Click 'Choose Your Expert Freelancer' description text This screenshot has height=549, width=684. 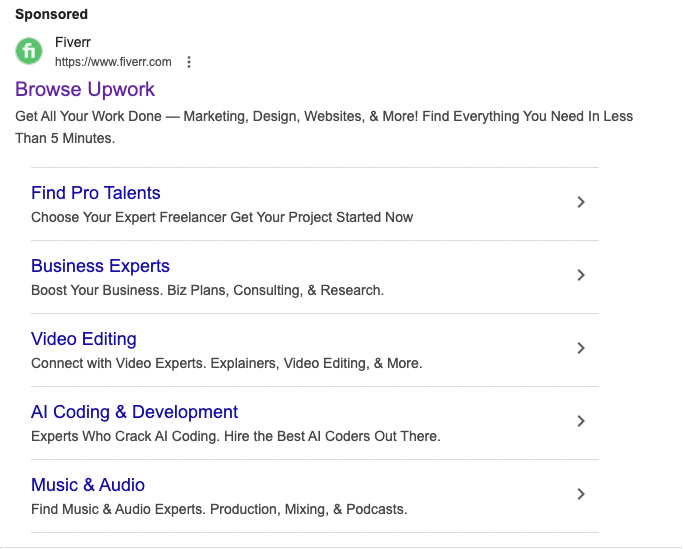tap(222, 217)
